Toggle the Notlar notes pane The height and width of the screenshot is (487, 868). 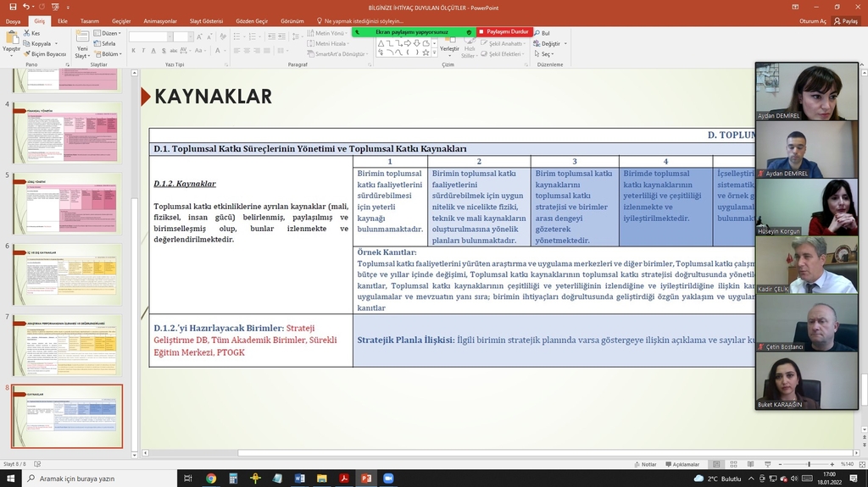[x=644, y=464]
